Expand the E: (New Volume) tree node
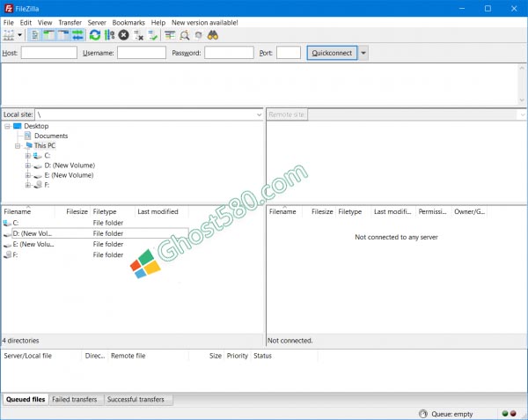528x420 pixels. point(28,175)
